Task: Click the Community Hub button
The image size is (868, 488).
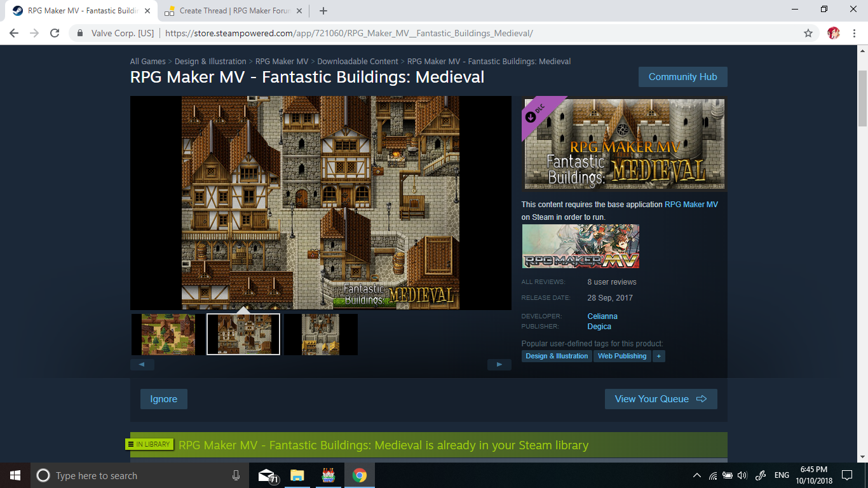Action: point(682,77)
